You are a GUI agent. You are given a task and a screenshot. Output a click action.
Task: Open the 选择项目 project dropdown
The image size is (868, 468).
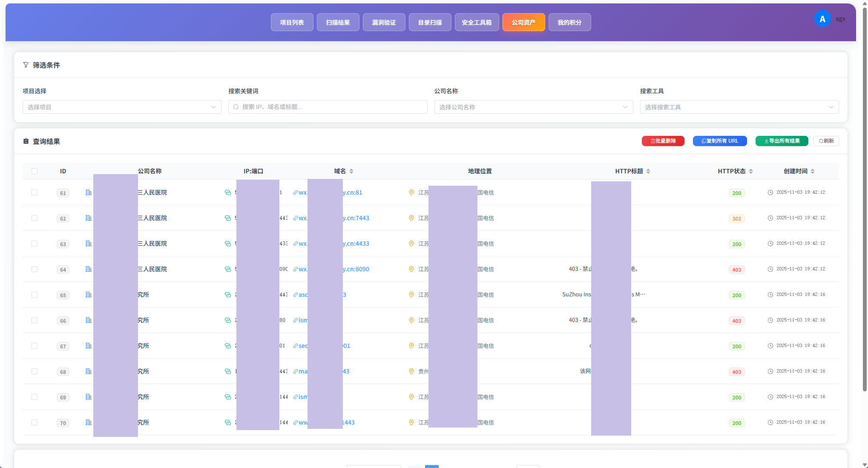tap(122, 107)
